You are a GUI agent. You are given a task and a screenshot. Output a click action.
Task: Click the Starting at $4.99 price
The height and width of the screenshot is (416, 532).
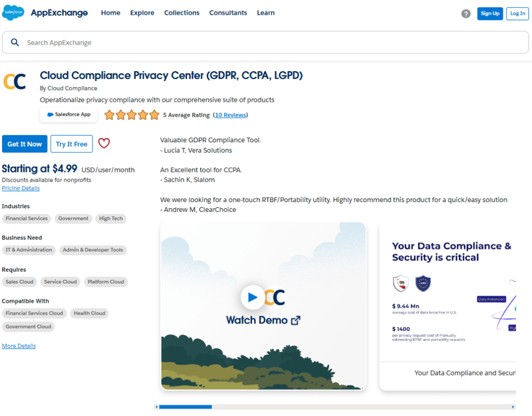39,169
